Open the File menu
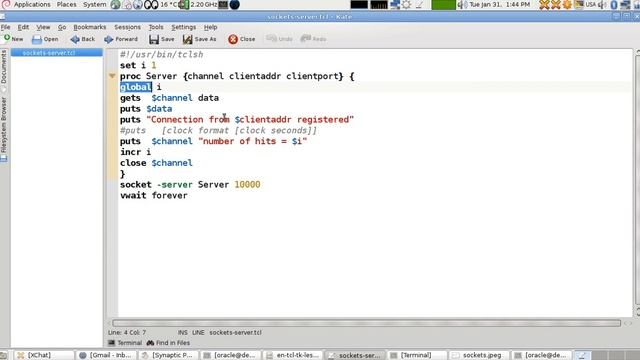This screenshot has height=360, width=640. tap(6, 27)
